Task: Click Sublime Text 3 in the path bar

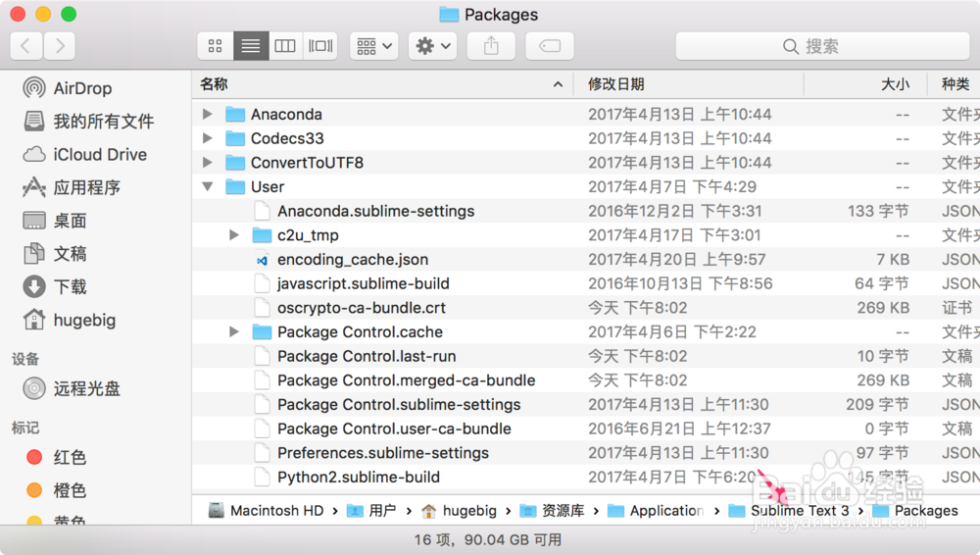Action: 789,511
